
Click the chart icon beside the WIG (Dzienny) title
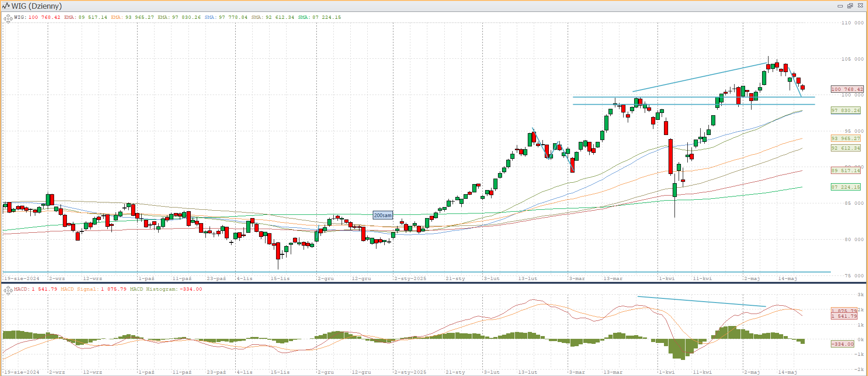[6, 6]
